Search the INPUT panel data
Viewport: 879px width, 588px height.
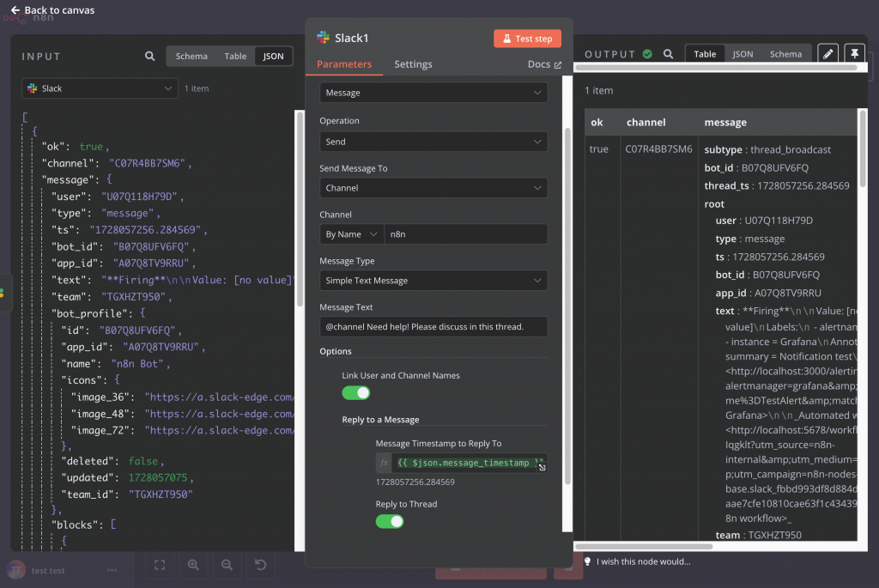[149, 56]
